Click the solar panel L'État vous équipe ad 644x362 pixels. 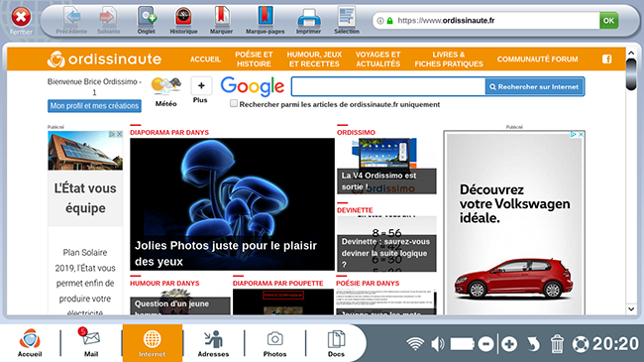pyautogui.click(x=85, y=222)
